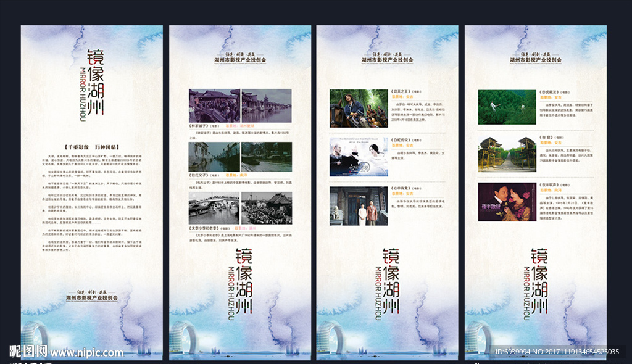This screenshot has height=364, width=632.
Task: Open the black-and-white arch bridge photo
Action: tap(214, 208)
